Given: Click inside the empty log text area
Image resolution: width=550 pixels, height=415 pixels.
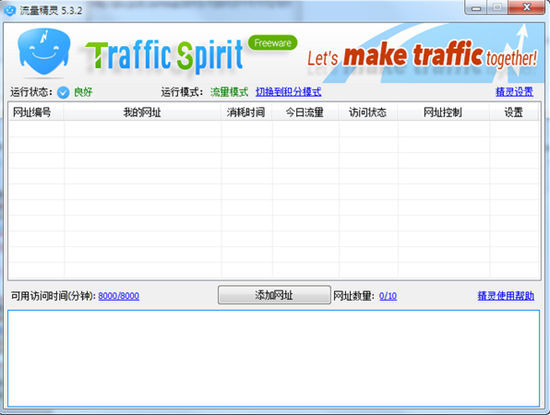Looking at the screenshot, I should (x=274, y=358).
